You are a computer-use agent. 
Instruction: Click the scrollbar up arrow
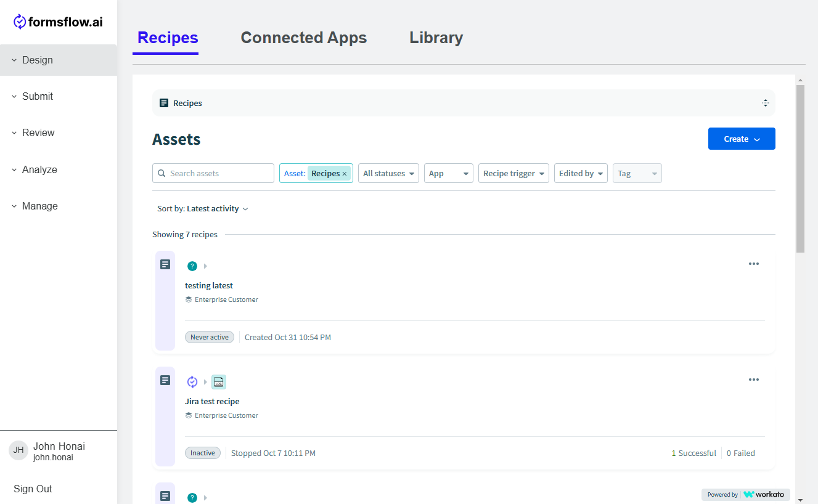(800, 80)
